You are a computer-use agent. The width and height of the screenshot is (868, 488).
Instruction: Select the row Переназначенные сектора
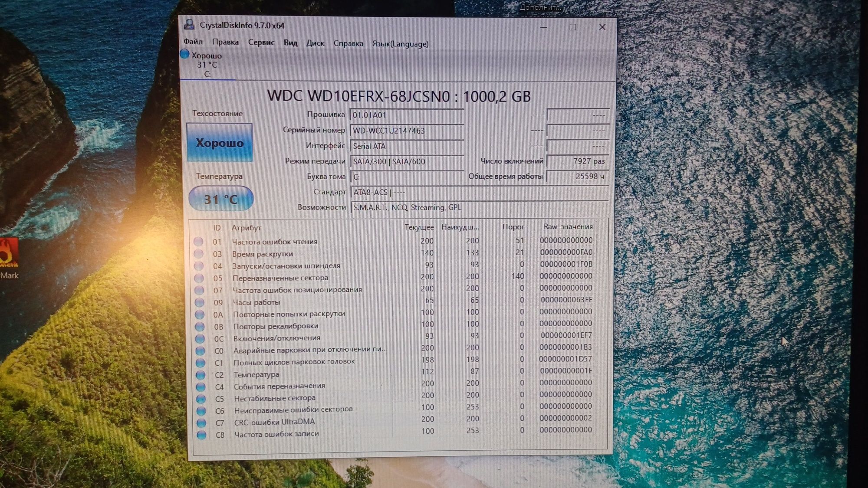pyautogui.click(x=393, y=277)
